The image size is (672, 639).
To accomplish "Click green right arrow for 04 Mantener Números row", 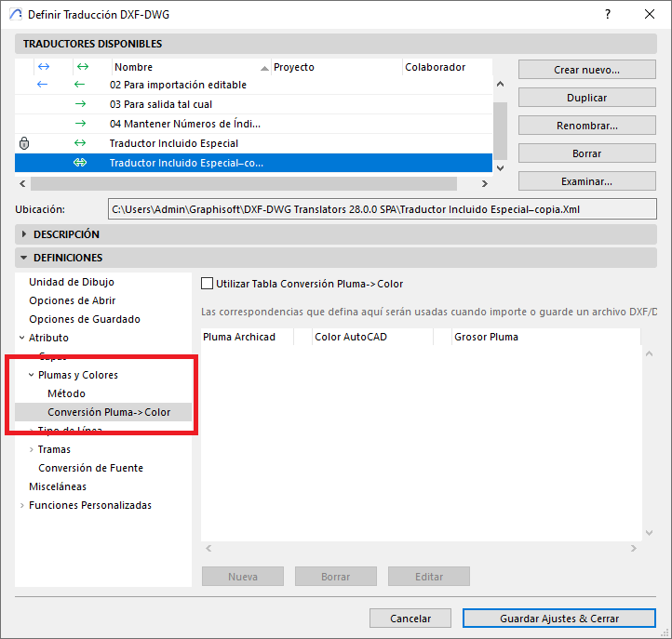I will (81, 124).
